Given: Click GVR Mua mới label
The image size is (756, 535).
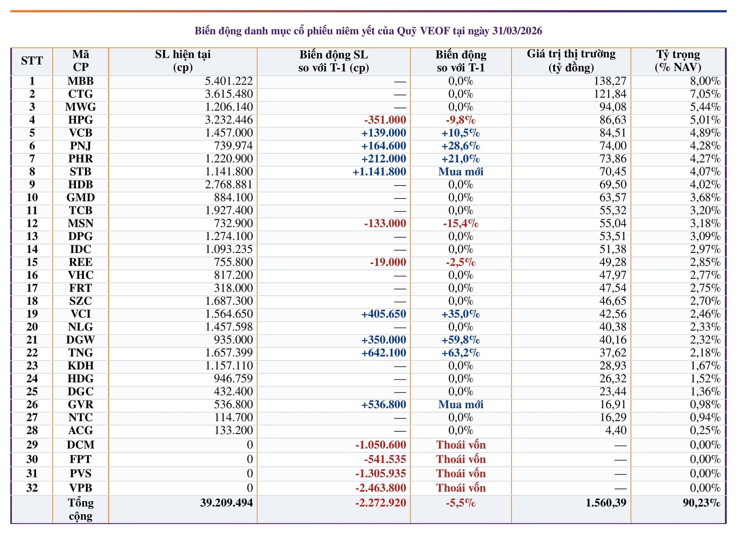Looking at the screenshot, I should point(461,405).
